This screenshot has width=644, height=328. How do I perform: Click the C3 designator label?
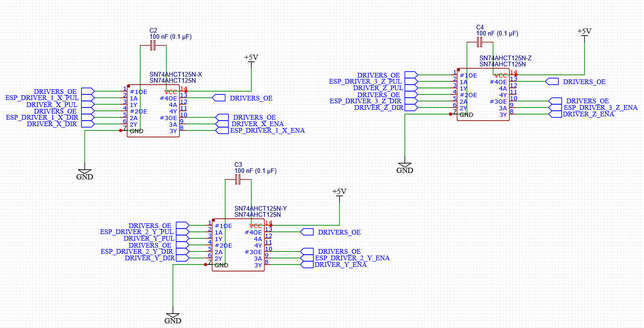coord(238,164)
